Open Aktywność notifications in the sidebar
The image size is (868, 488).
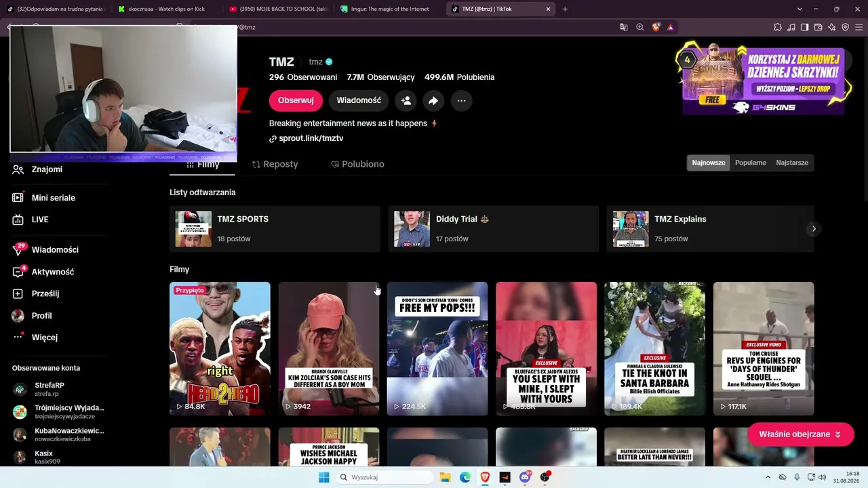coord(43,272)
